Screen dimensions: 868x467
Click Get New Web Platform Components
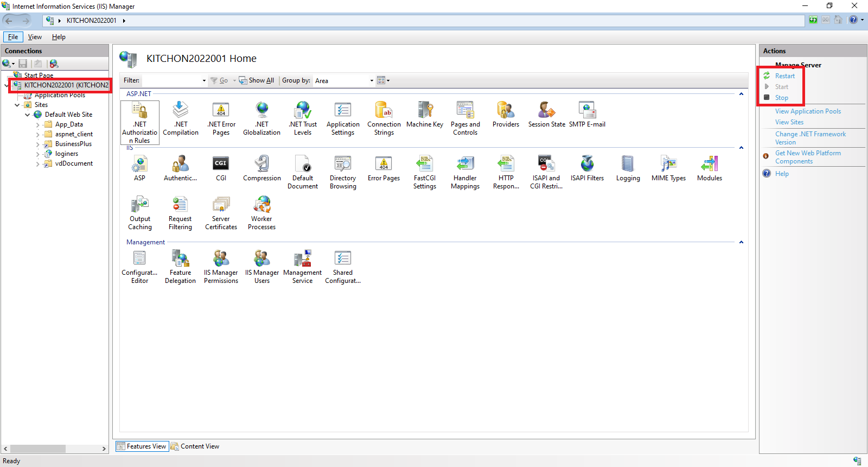pos(808,157)
